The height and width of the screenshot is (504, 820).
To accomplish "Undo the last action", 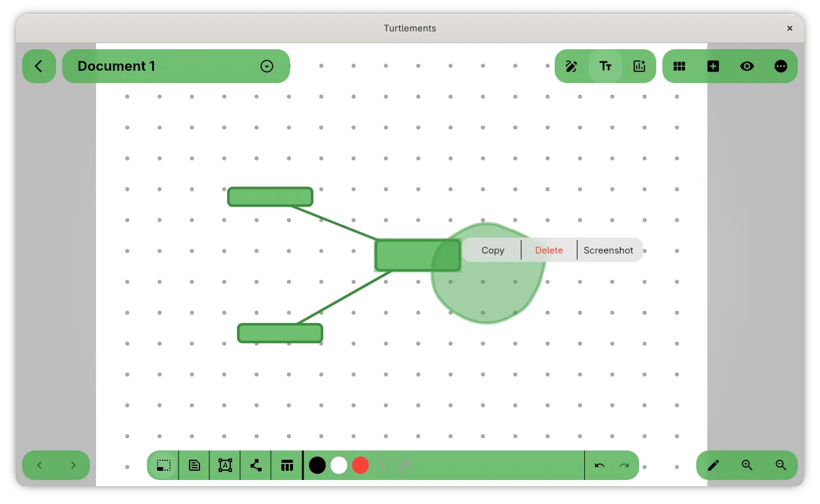I will coord(600,465).
